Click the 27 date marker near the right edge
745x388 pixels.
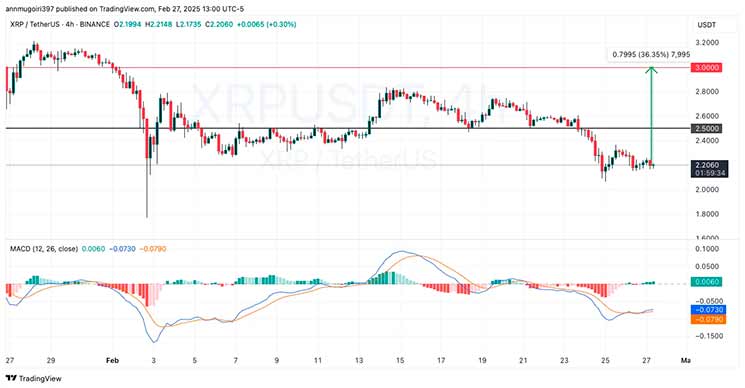(646, 360)
